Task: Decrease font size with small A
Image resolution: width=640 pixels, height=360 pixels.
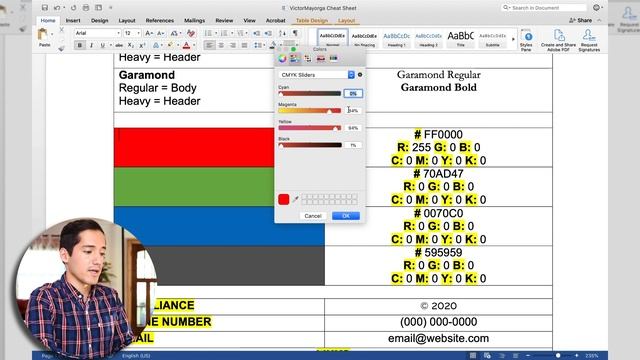Action: click(x=160, y=33)
